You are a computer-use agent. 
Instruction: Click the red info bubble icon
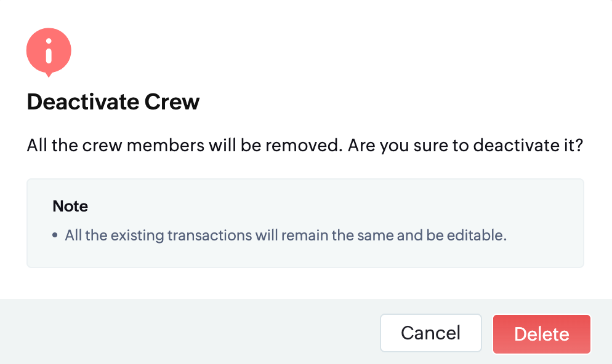pos(49,51)
